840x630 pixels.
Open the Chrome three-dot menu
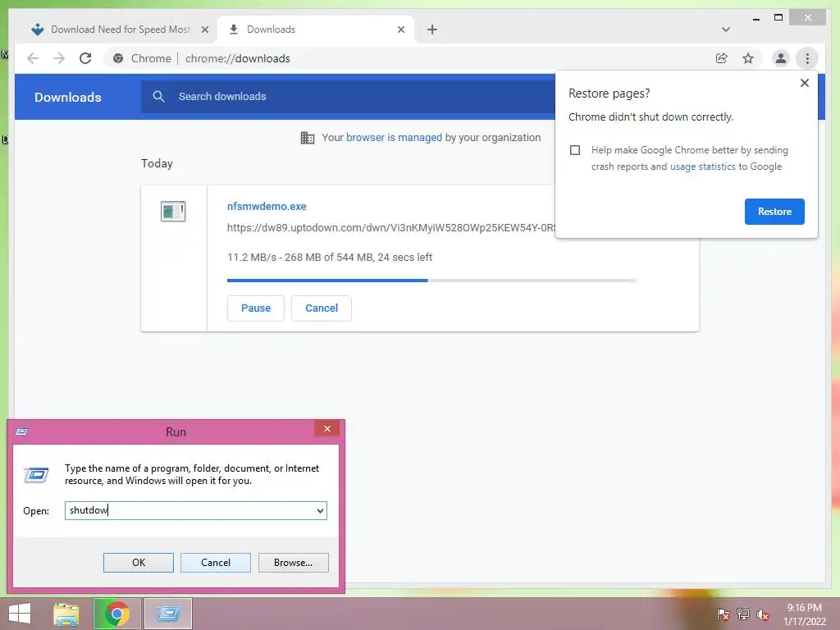[x=807, y=58]
